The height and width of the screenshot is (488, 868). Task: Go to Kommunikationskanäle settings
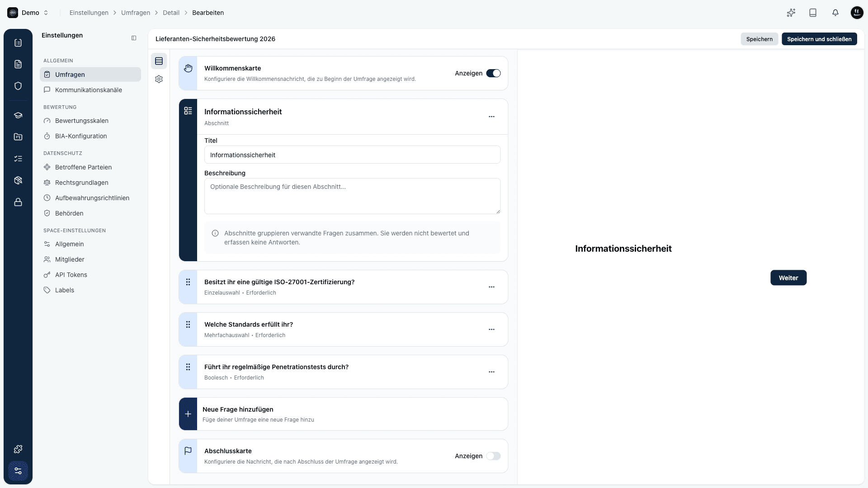click(x=90, y=90)
